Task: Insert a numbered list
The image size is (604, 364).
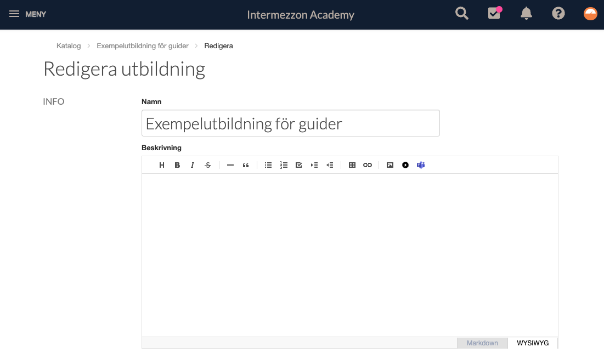Action: (284, 165)
